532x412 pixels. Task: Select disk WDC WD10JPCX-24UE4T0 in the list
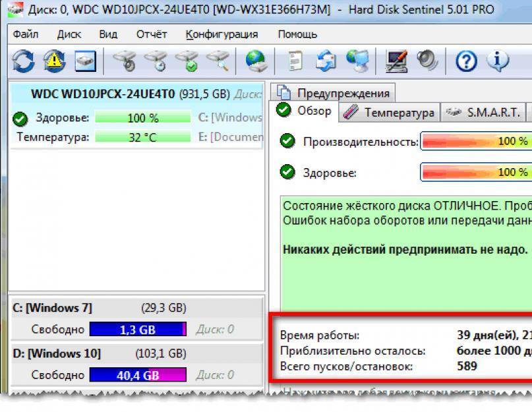pos(136,115)
